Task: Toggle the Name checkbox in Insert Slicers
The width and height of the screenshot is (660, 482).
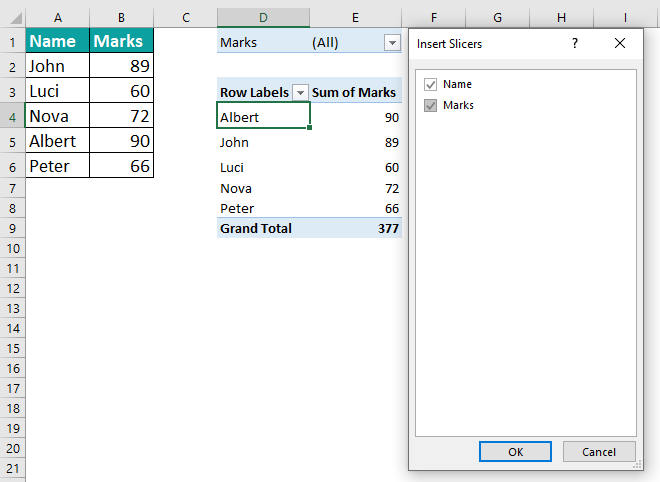Action: coord(430,85)
